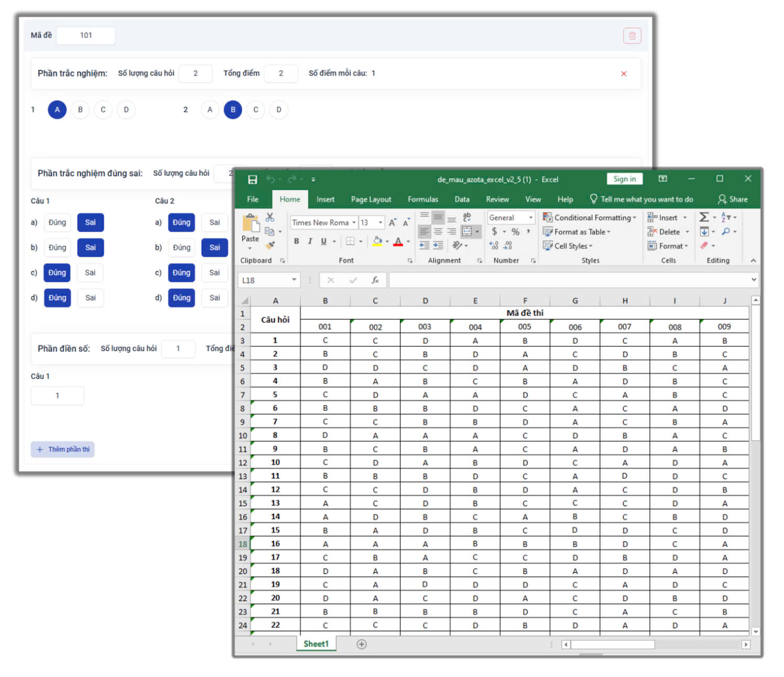Switch to the Review tab
784x677 pixels.
(x=497, y=199)
